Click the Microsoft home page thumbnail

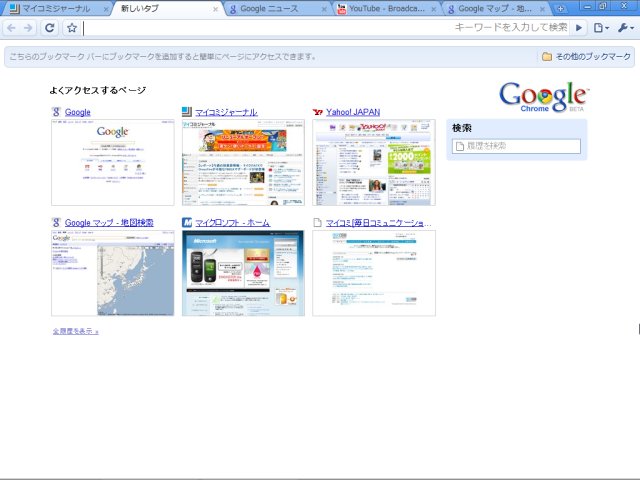point(243,273)
